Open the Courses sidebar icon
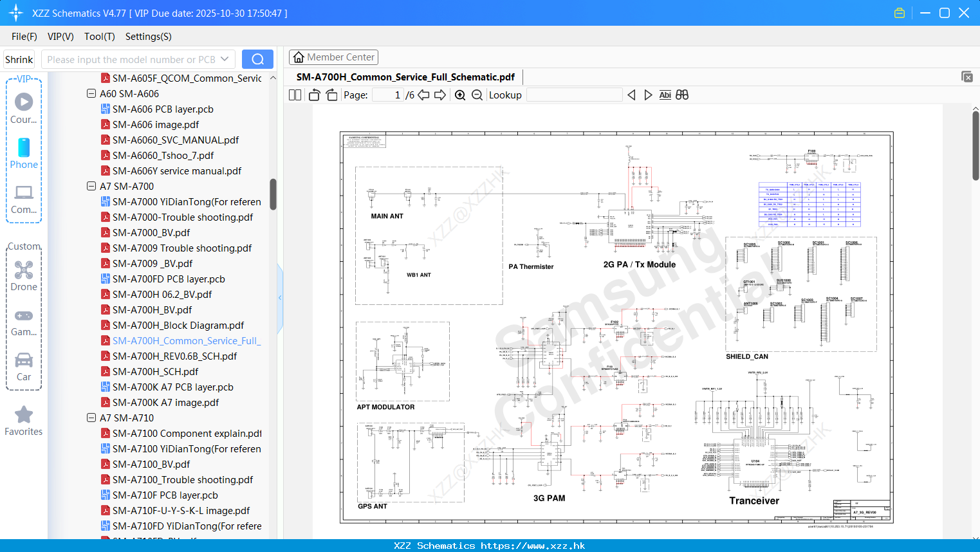 24,108
